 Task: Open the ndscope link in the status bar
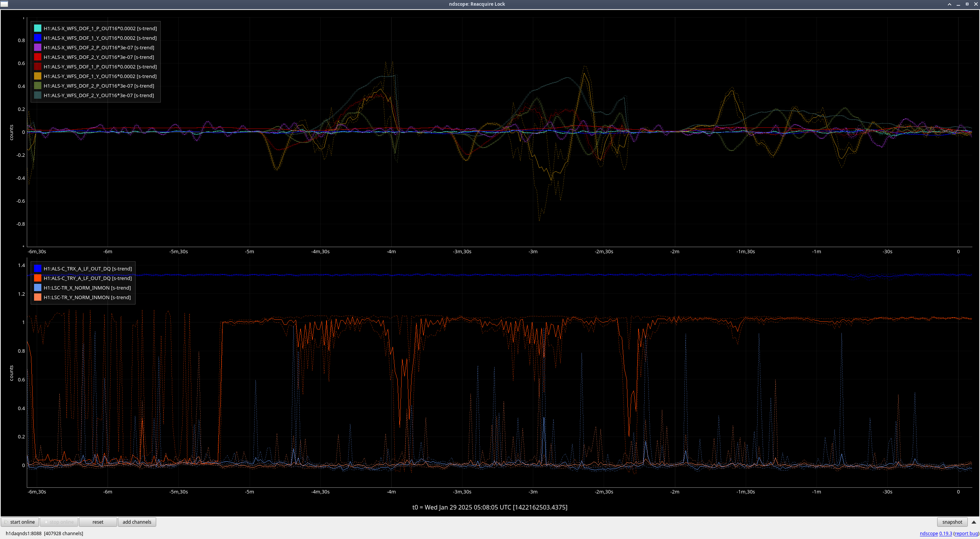coord(929,533)
